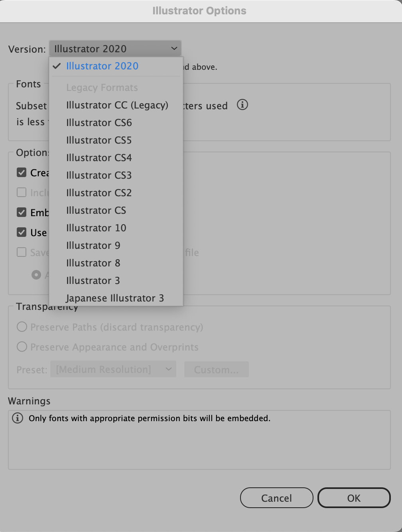Toggle the Use Compression checkbox
Viewport: 402px width, 532px height.
tap(22, 232)
